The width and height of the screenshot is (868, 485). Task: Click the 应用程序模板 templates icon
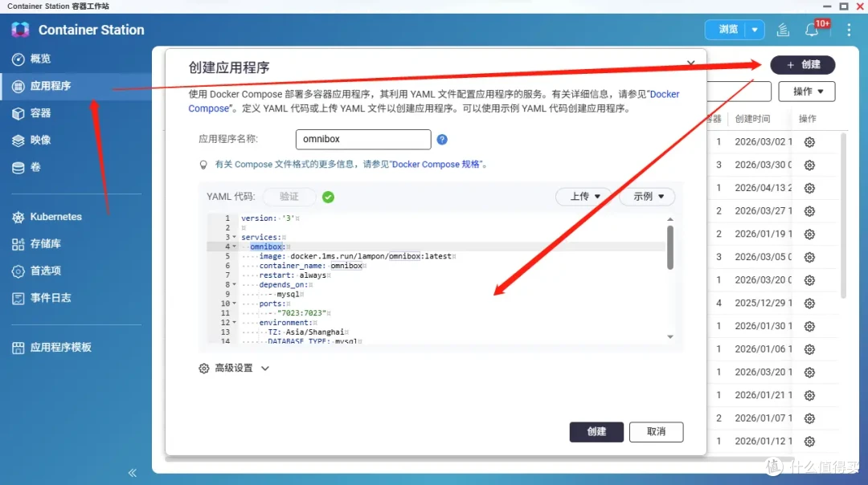[x=18, y=348]
